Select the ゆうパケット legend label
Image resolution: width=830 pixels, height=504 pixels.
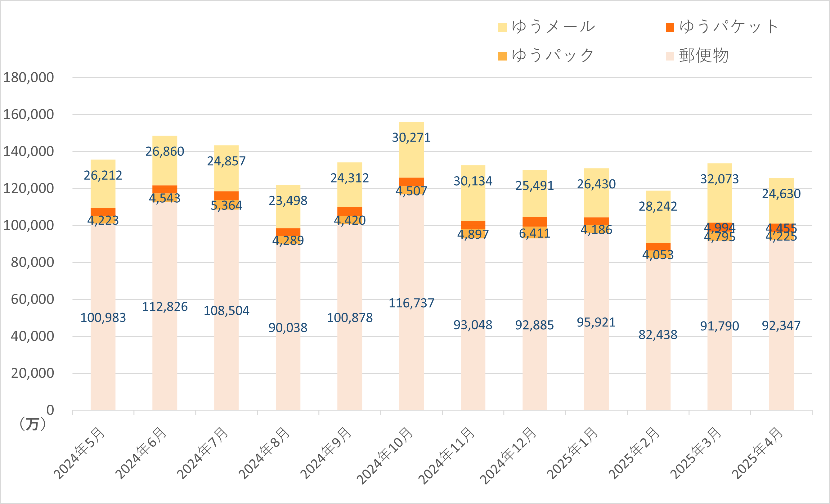pyautogui.click(x=729, y=27)
